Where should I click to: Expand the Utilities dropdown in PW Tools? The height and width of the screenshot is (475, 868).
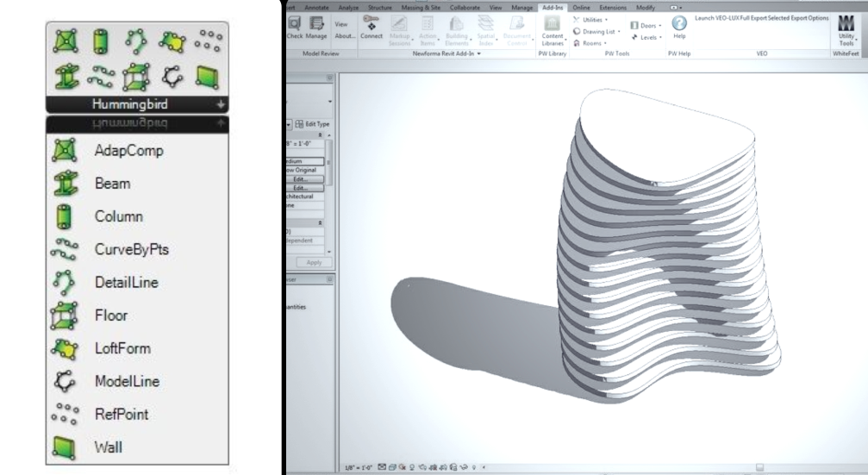590,19
